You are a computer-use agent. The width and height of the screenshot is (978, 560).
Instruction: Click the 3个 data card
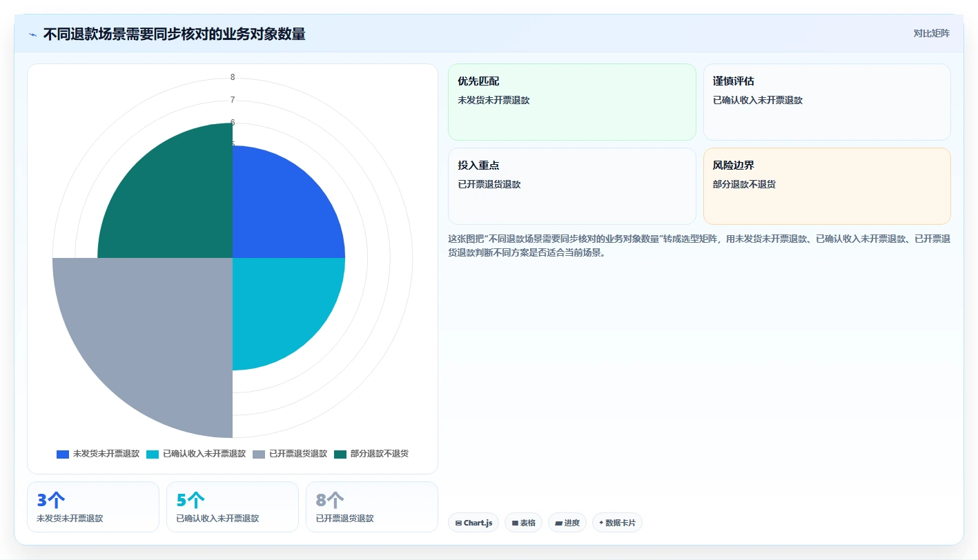coord(93,507)
